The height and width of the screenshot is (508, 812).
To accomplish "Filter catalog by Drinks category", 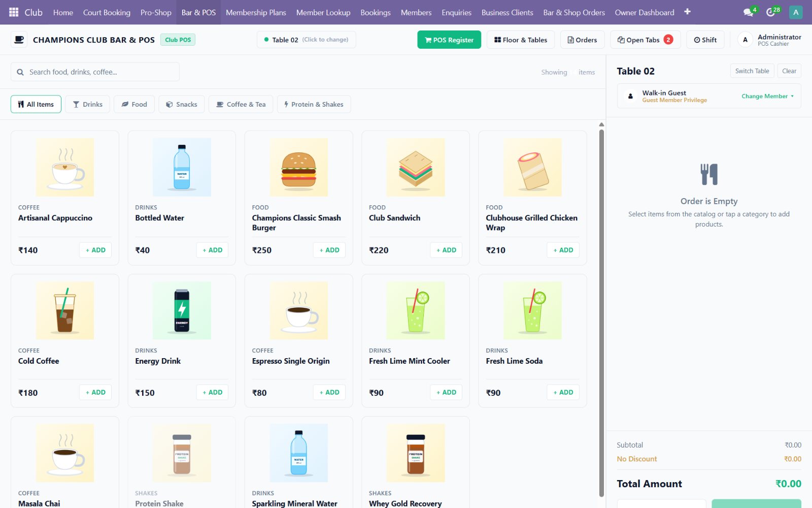I will pyautogui.click(x=88, y=104).
